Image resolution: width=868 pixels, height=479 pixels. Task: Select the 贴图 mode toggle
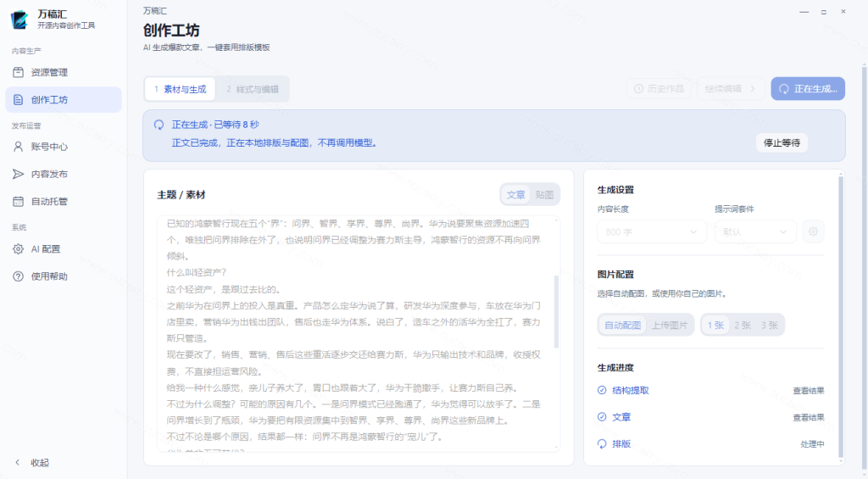coord(544,195)
